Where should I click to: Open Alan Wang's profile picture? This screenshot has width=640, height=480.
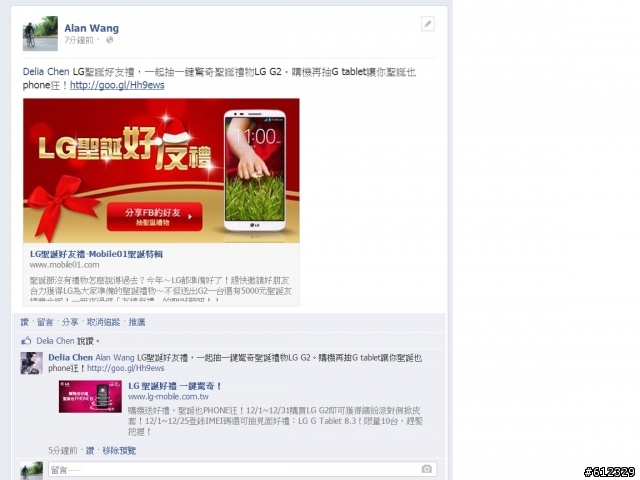pos(40,33)
